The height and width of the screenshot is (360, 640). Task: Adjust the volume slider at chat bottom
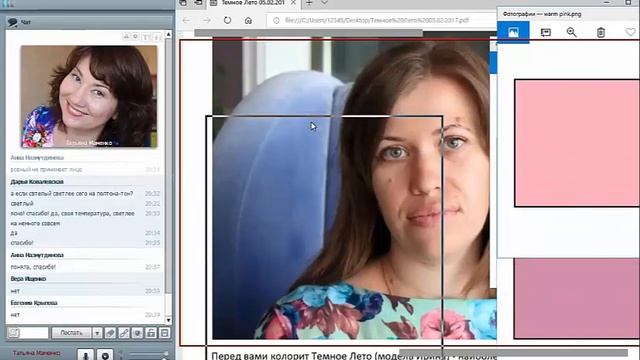[147, 354]
